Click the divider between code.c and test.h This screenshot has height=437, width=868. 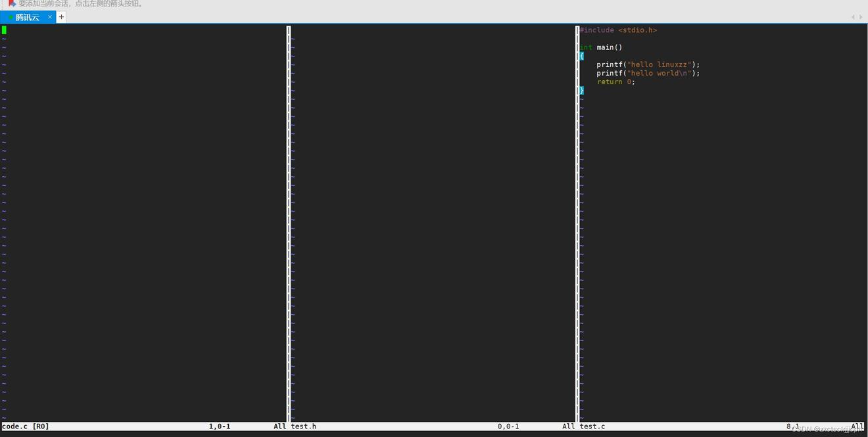click(x=288, y=223)
